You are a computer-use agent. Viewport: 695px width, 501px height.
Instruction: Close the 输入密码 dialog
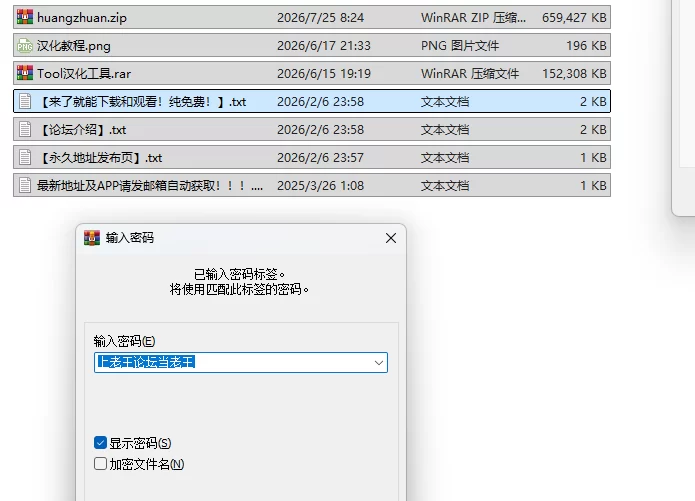tap(390, 238)
